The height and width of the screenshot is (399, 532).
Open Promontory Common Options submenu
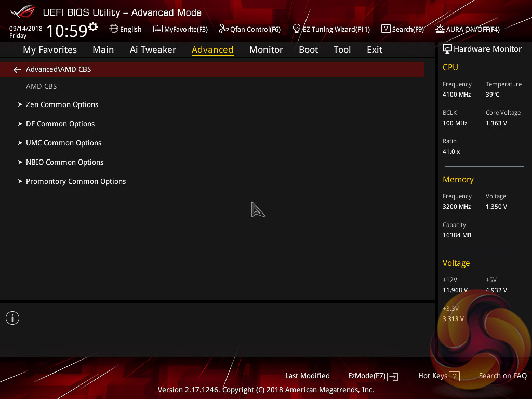76,181
